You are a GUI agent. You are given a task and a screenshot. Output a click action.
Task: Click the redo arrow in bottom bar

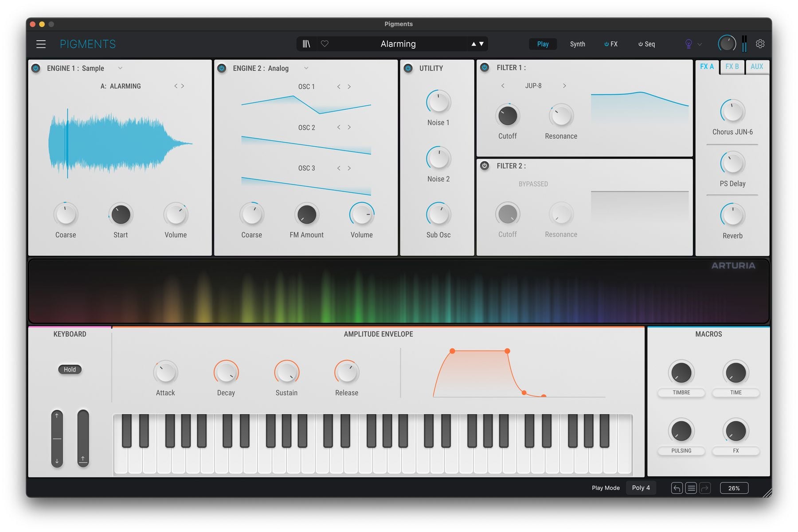click(x=705, y=488)
